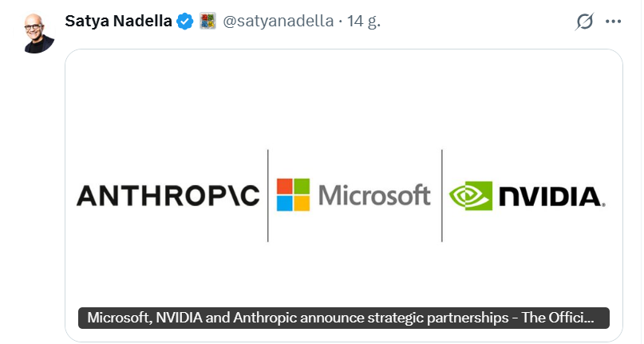
Task: Click the red square of the Microsoft logo
Action: (x=284, y=186)
